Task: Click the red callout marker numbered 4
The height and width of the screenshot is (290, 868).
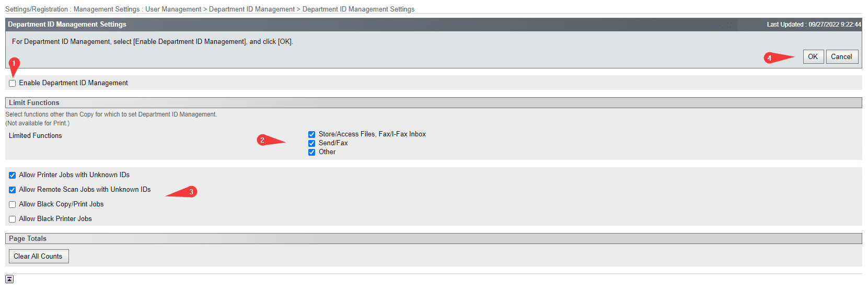Action: coord(769,58)
